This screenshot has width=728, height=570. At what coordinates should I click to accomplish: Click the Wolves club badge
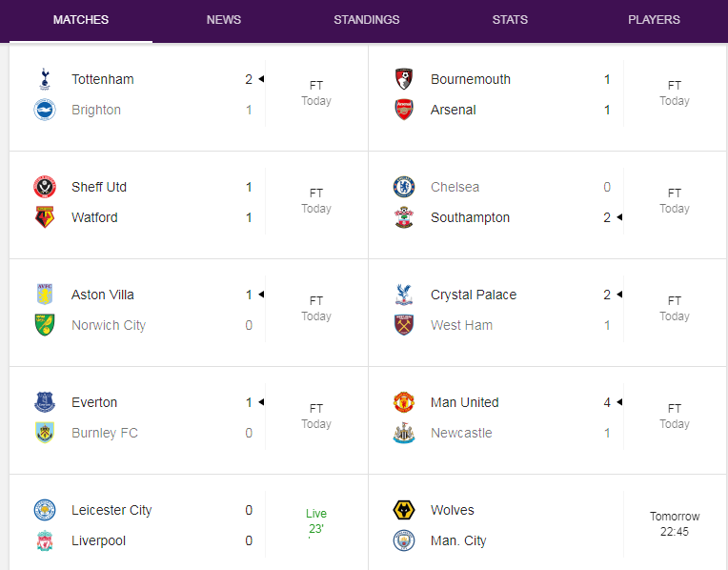pyautogui.click(x=404, y=510)
